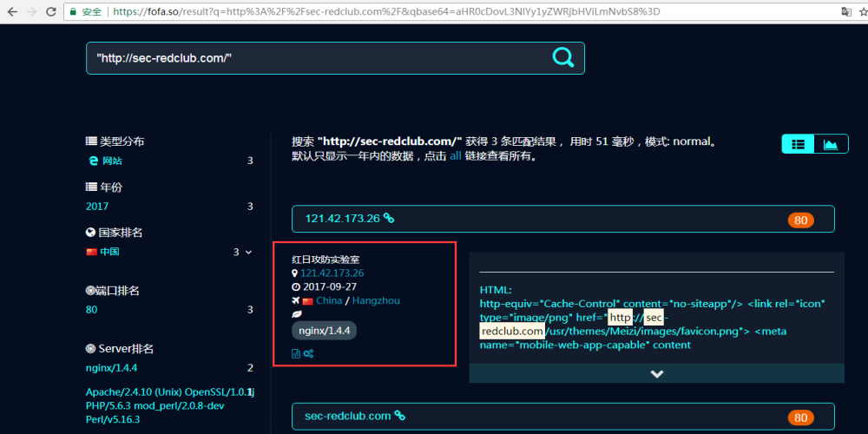
Task: Click the leaf icon in result details
Action: click(x=297, y=314)
